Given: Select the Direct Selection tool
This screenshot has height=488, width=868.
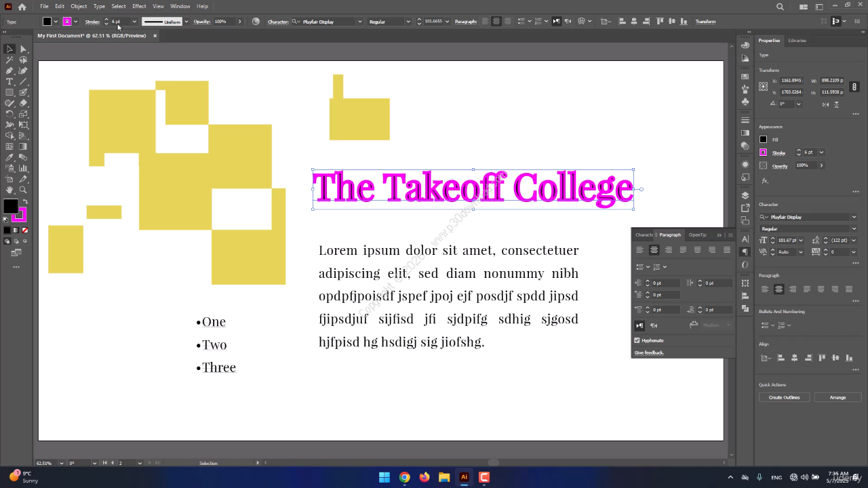Looking at the screenshot, I should (x=23, y=49).
